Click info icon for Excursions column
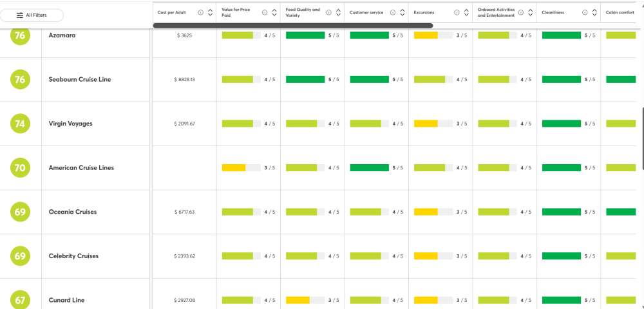 tap(457, 13)
